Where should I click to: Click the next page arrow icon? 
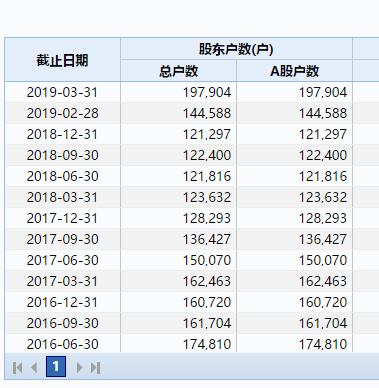coord(79,368)
